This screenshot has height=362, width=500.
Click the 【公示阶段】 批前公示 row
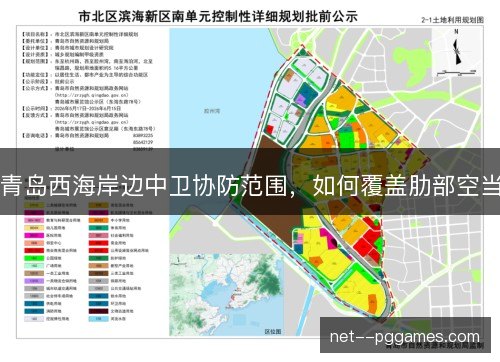(x=48, y=81)
